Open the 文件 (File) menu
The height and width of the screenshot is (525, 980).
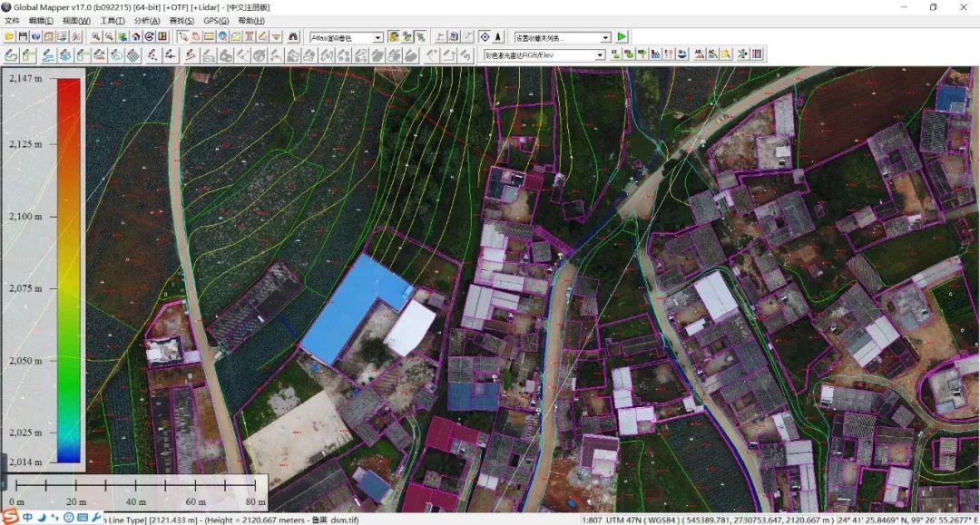pos(12,20)
